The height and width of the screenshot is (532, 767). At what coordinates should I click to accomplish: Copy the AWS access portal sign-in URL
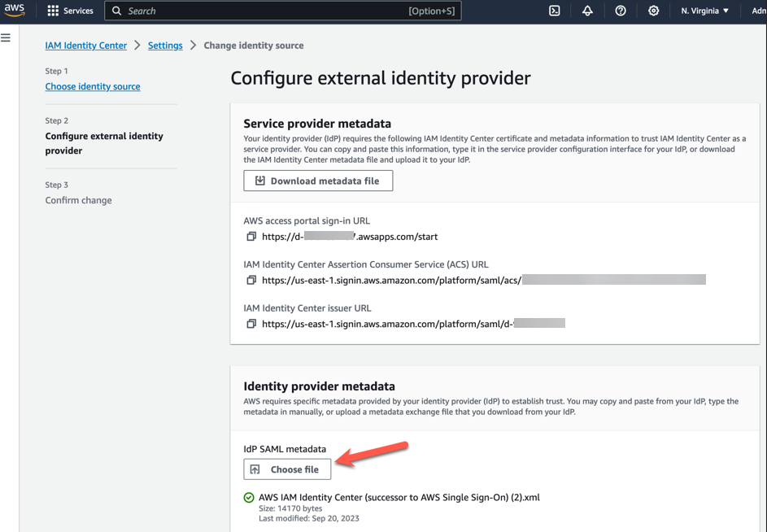pos(251,237)
